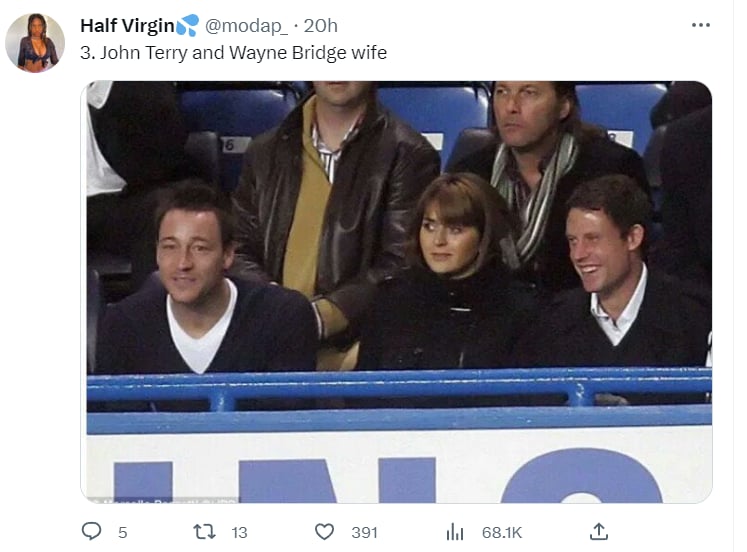Click the share upload arrow icon
Screen dimensions: 747x552
click(599, 531)
